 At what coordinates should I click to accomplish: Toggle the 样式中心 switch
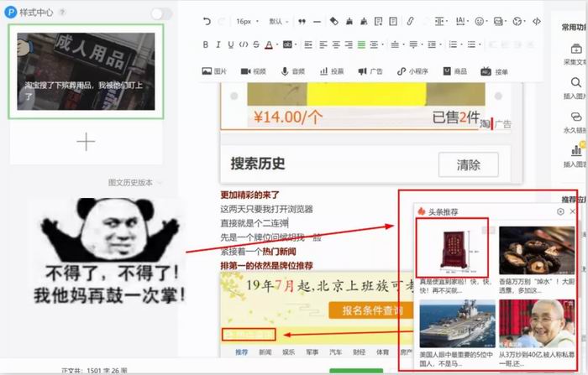coord(161,13)
